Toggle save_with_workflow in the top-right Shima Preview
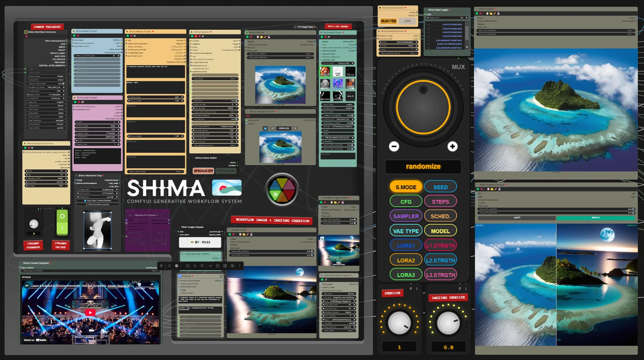Viewport: 644px width, 360px height. click(x=556, y=31)
